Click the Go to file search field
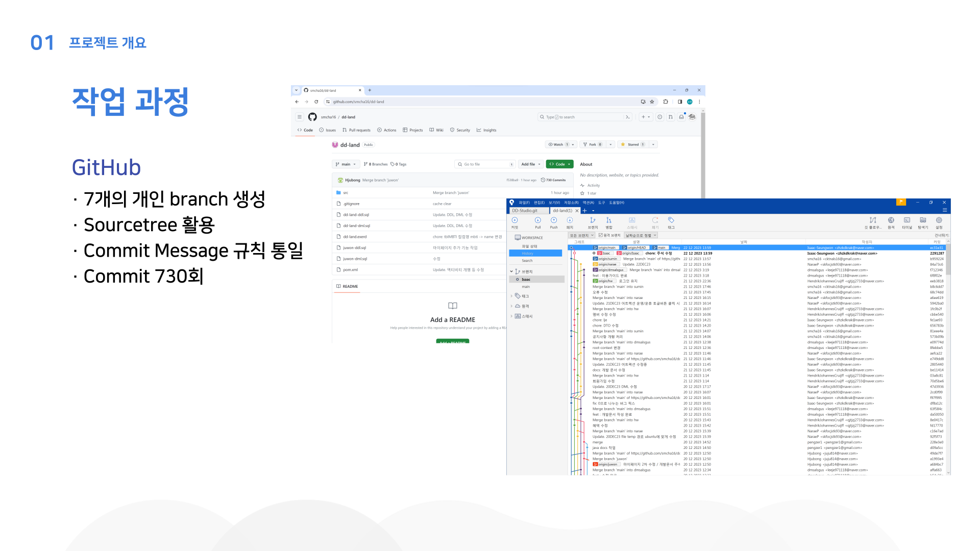 485,164
